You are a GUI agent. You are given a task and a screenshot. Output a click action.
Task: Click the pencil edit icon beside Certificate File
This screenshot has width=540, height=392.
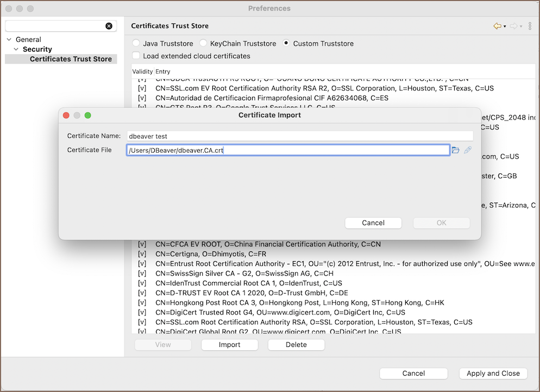468,150
